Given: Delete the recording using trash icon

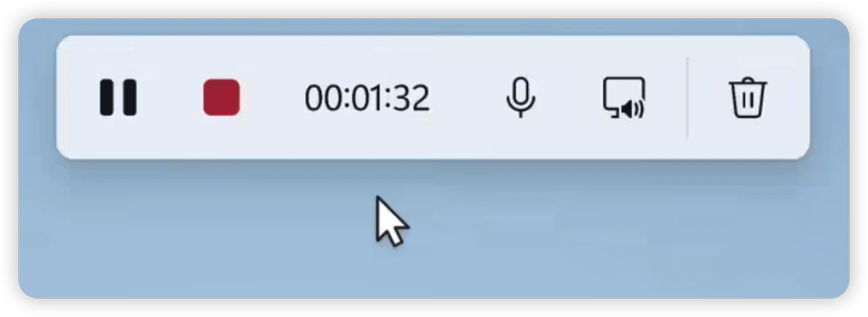Looking at the screenshot, I should (x=748, y=98).
